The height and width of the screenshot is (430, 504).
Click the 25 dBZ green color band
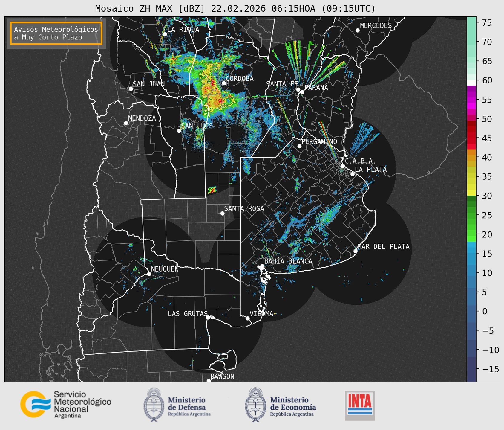point(471,215)
